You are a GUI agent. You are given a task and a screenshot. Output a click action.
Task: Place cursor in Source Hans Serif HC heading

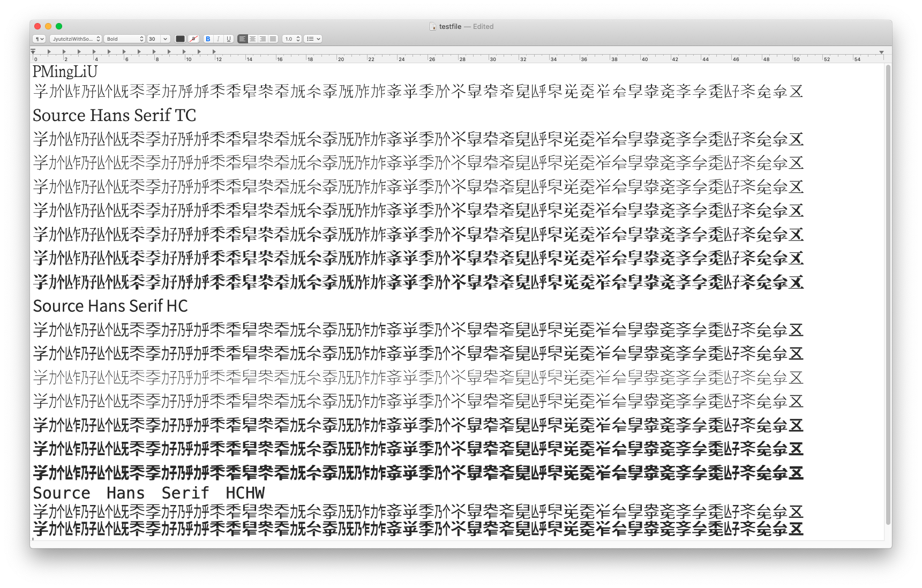110,306
